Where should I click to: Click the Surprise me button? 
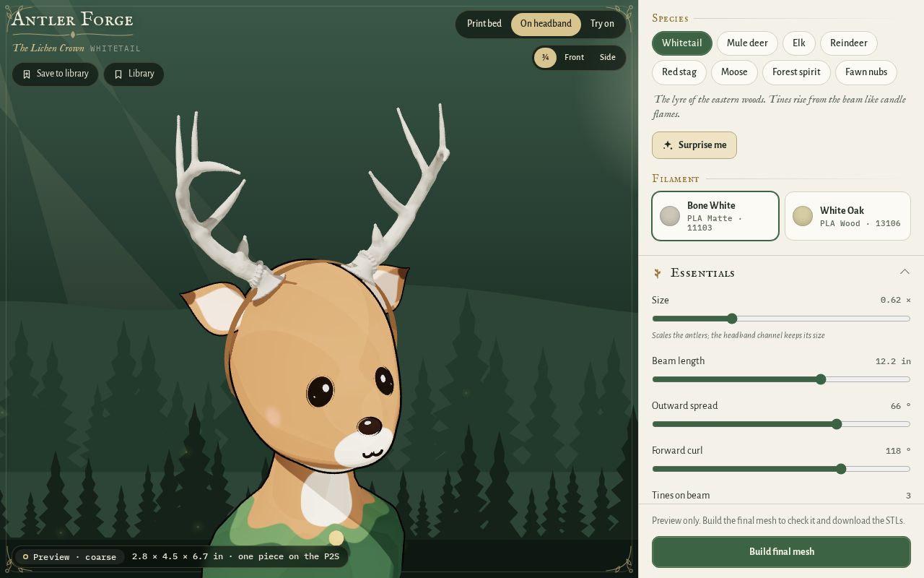point(694,145)
